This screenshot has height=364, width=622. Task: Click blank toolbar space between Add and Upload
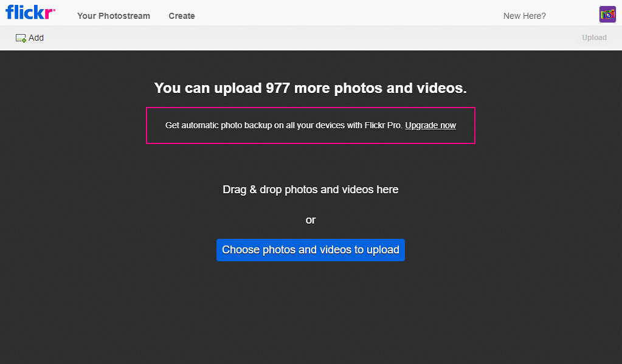[304, 38]
